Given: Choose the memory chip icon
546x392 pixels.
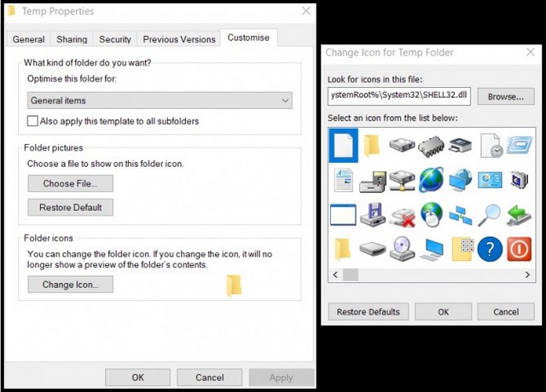Looking at the screenshot, I should (431, 146).
